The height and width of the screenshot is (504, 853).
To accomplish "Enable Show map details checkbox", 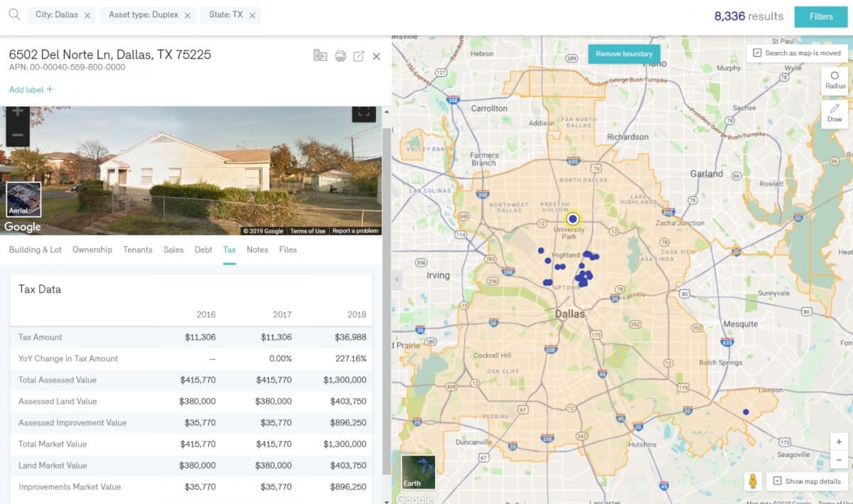I will 777,481.
